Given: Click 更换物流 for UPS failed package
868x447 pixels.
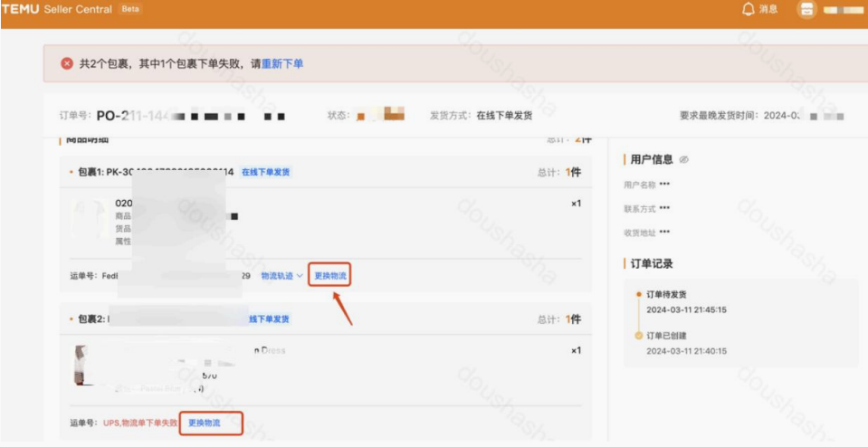Looking at the screenshot, I should [x=205, y=423].
